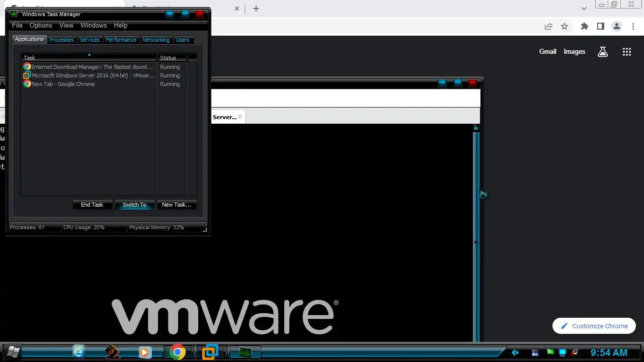Launch Internet Explorer from the taskbar
The image size is (644, 362).
(78, 352)
